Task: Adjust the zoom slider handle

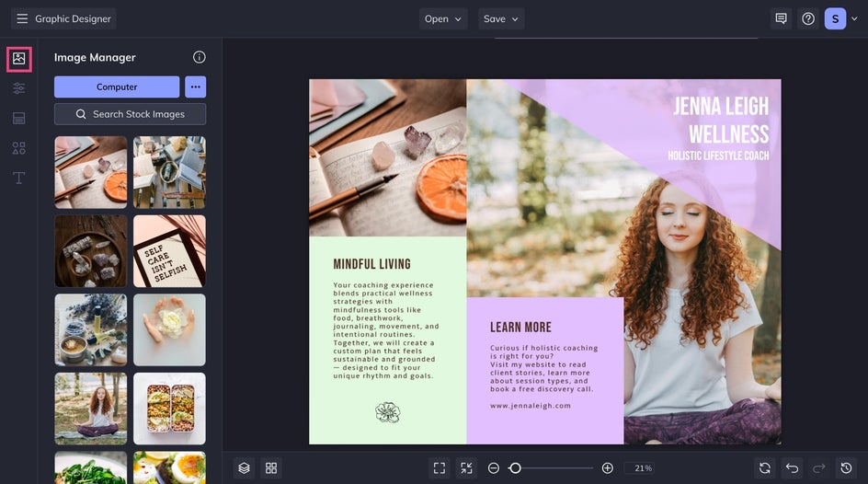Action: pyautogui.click(x=515, y=468)
